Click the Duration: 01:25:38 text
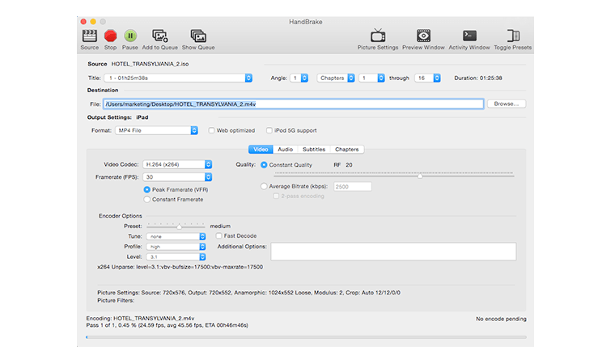611x364 pixels. pyautogui.click(x=478, y=78)
